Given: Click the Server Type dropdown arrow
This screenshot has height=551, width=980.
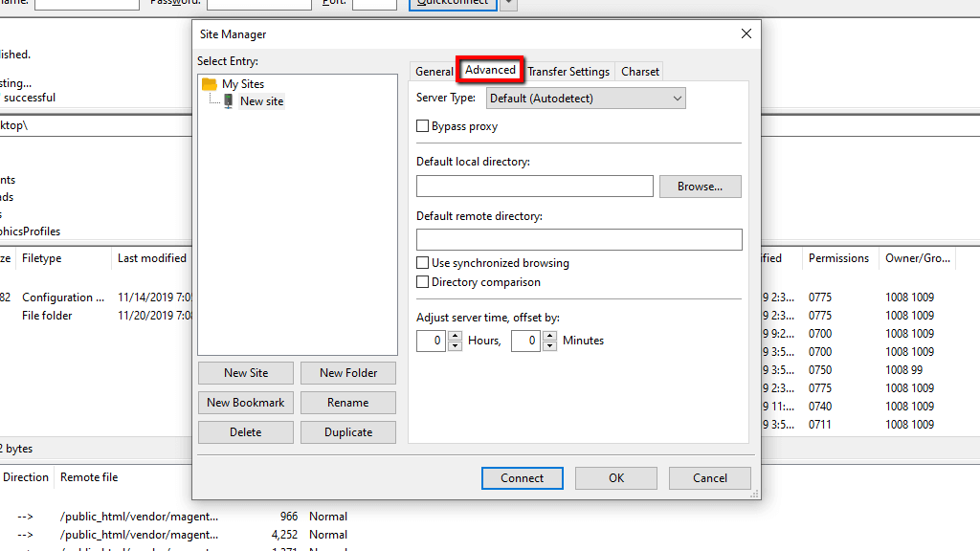Looking at the screenshot, I should [677, 98].
